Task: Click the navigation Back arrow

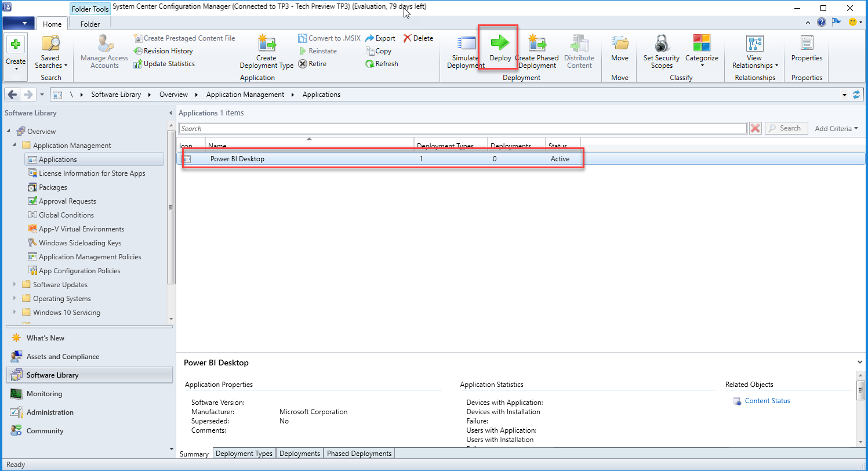Action: point(12,95)
